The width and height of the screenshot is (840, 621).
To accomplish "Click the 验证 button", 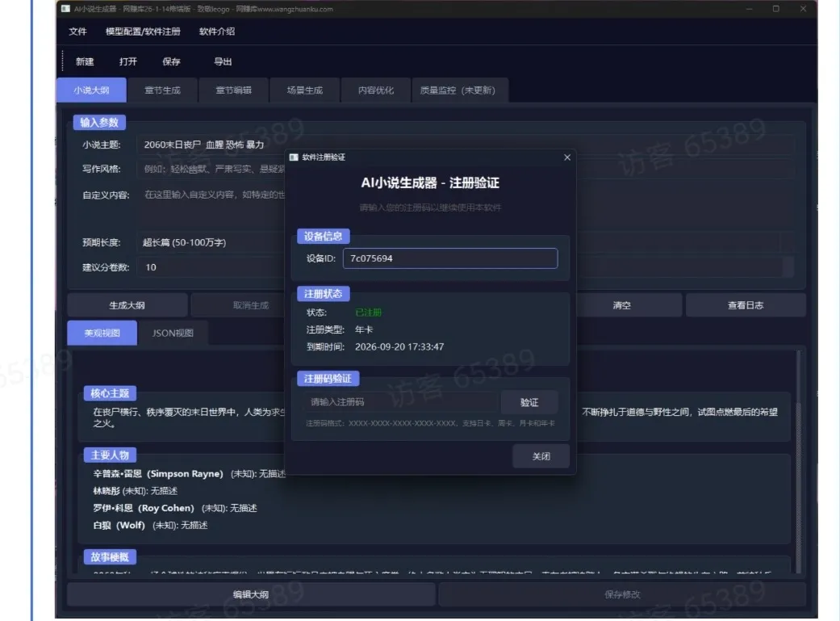I will click(529, 402).
